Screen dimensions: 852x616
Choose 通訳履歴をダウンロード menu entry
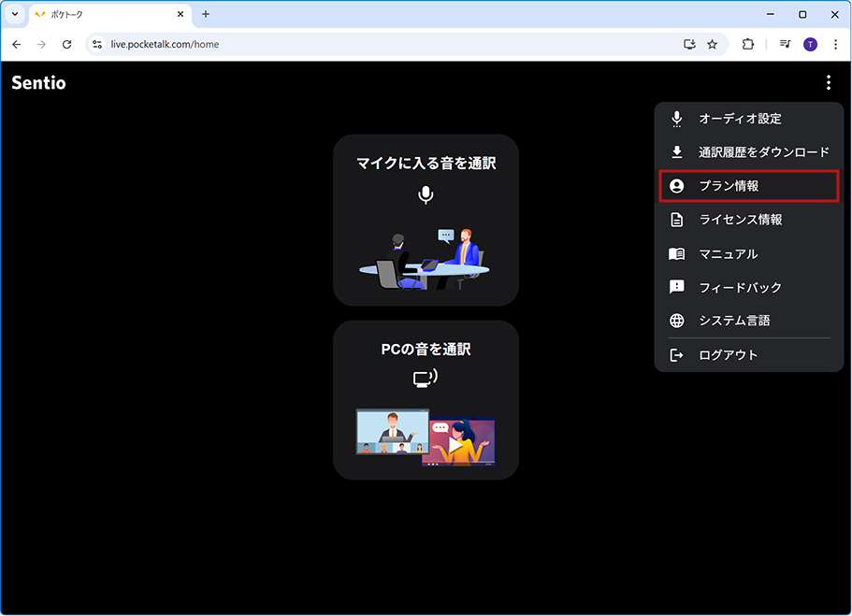click(749, 152)
